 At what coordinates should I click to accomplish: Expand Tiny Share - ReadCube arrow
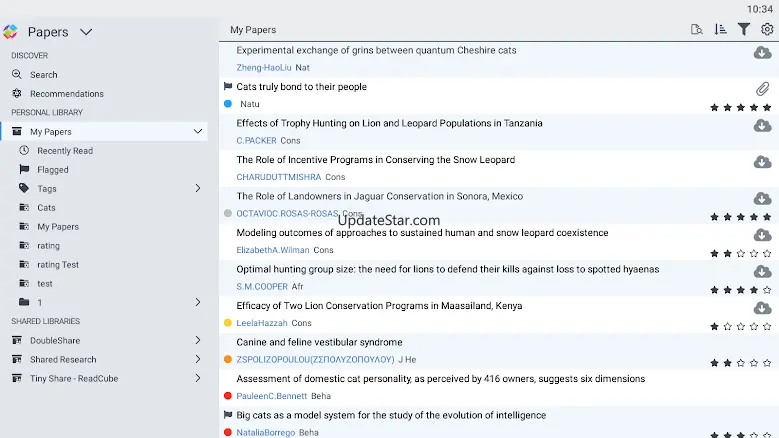(x=198, y=378)
